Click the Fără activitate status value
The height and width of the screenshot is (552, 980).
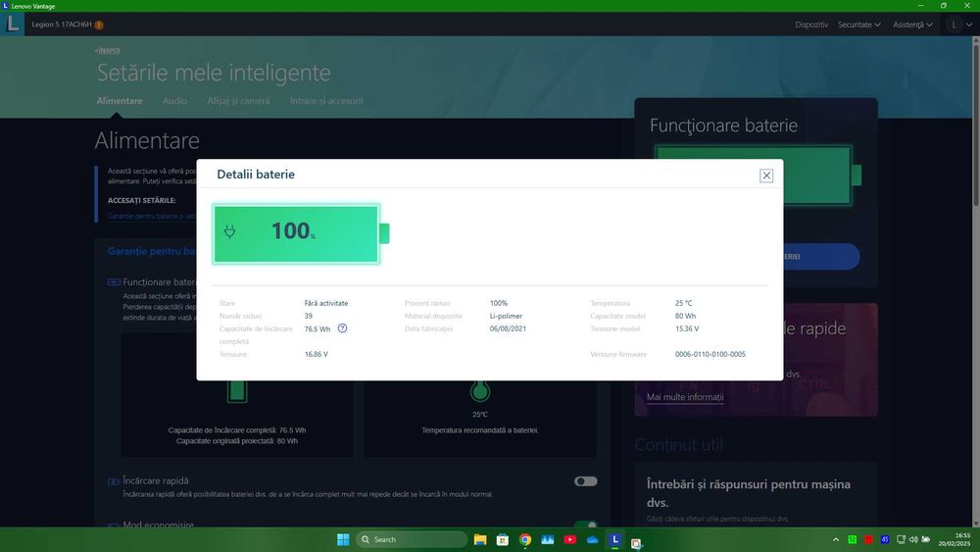(326, 303)
